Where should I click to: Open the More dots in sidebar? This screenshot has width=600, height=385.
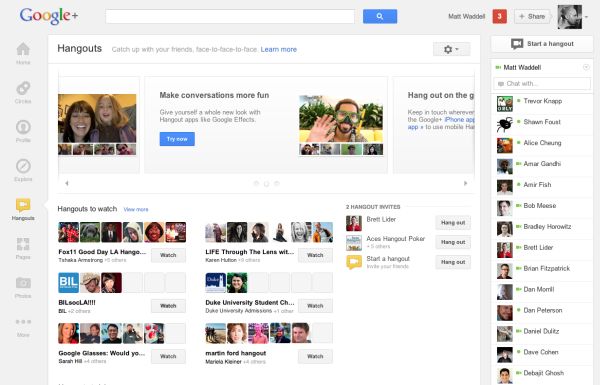point(23,322)
